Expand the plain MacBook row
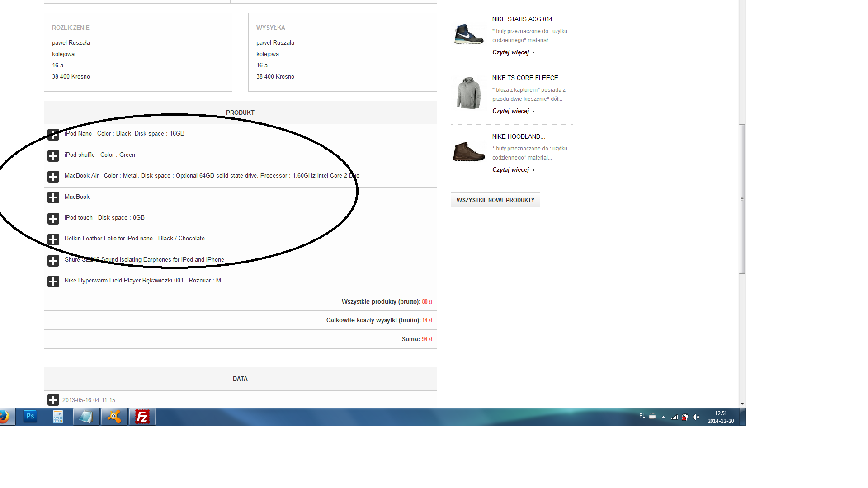This screenshot has width=868, height=488. pos(53,197)
